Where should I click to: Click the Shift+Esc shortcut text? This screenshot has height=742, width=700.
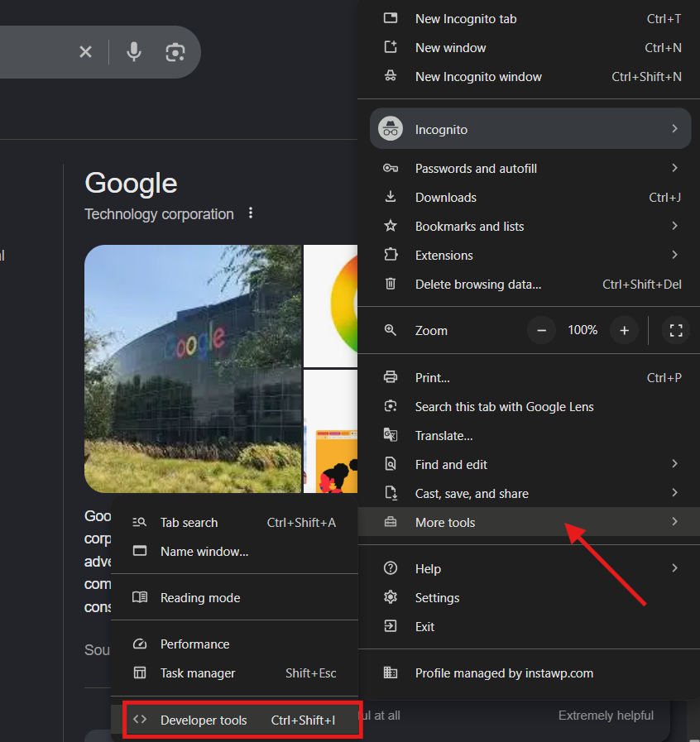pyautogui.click(x=310, y=673)
